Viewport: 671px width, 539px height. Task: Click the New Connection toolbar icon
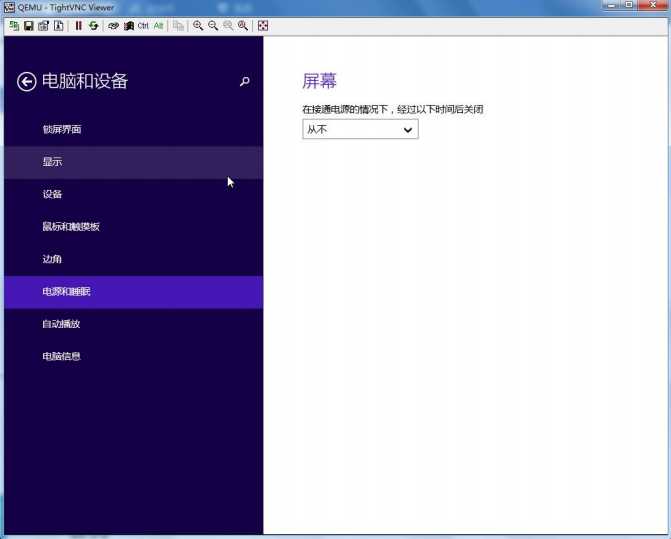click(14, 26)
